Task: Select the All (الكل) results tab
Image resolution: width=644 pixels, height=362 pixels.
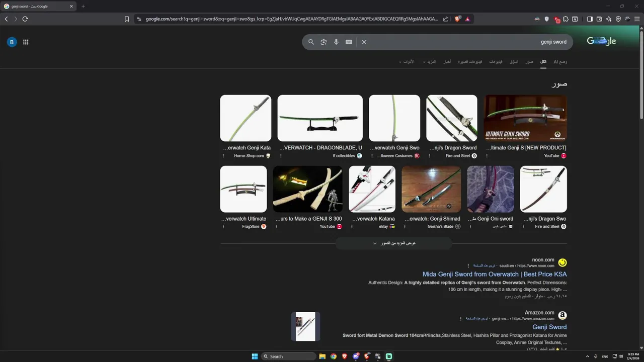Action: [543, 61]
